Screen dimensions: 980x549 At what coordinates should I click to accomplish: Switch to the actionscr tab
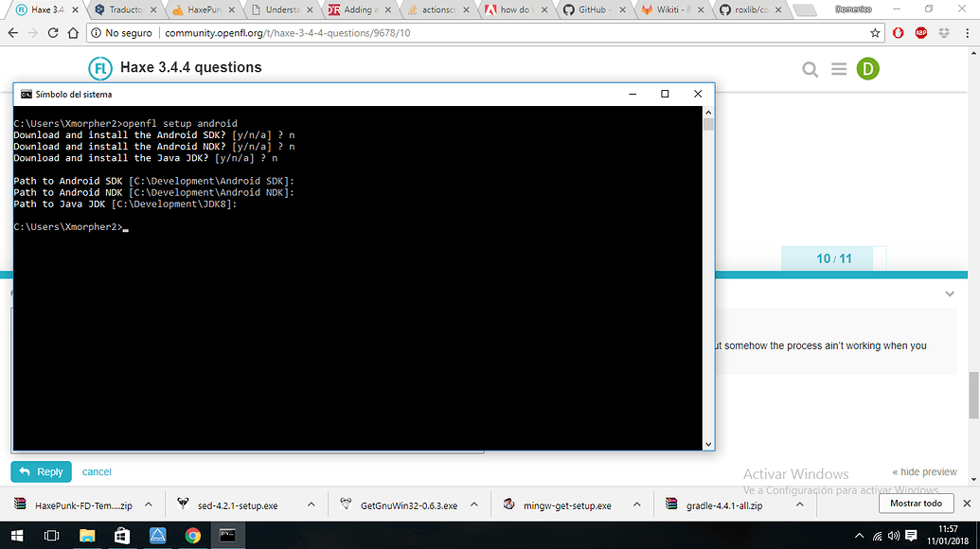438,10
